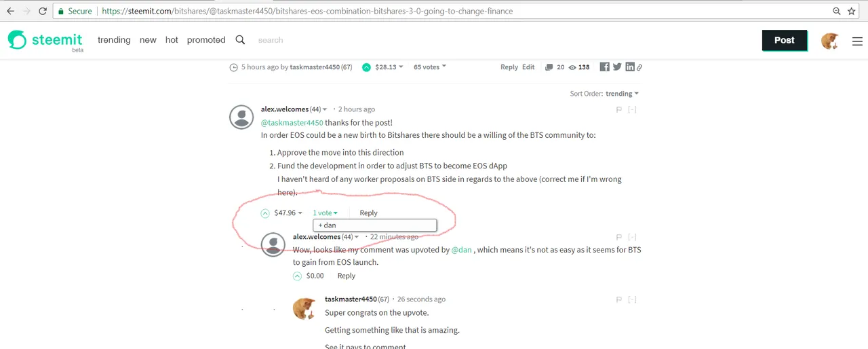The width and height of the screenshot is (868, 349).
Task: Click the green Secure padlock indicator
Action: [75, 12]
